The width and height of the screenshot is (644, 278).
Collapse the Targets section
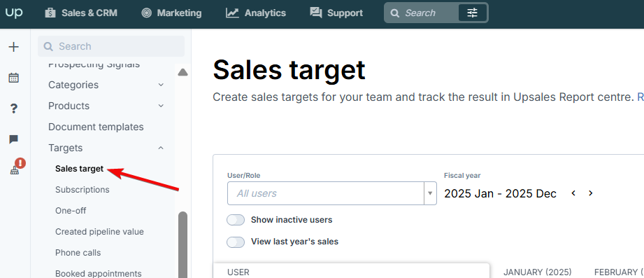coord(106,148)
